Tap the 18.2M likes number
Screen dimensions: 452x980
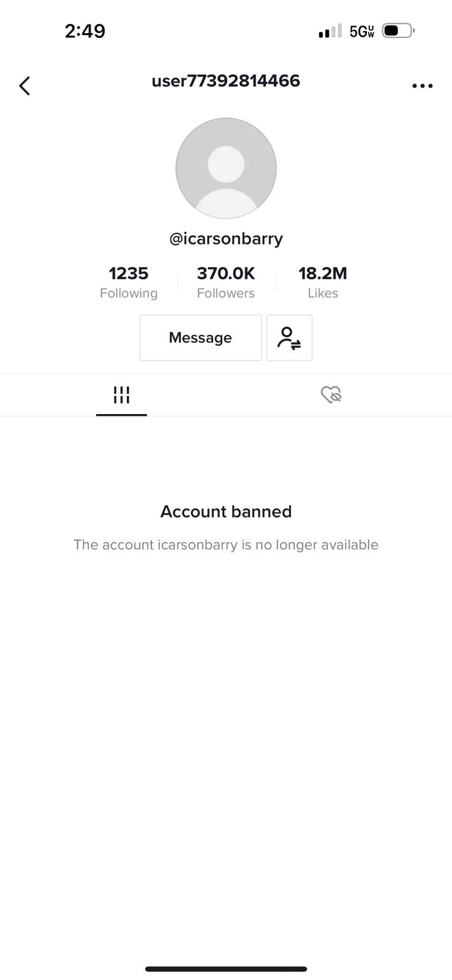pos(323,273)
